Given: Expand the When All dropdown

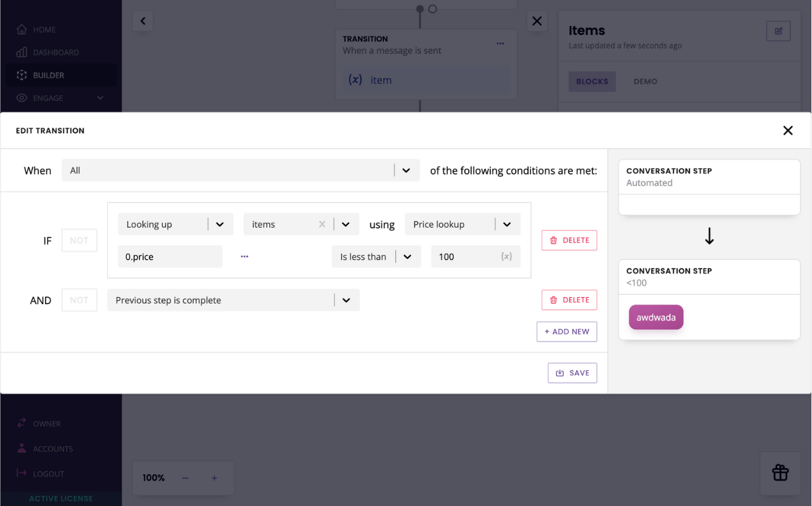Looking at the screenshot, I should (406, 170).
